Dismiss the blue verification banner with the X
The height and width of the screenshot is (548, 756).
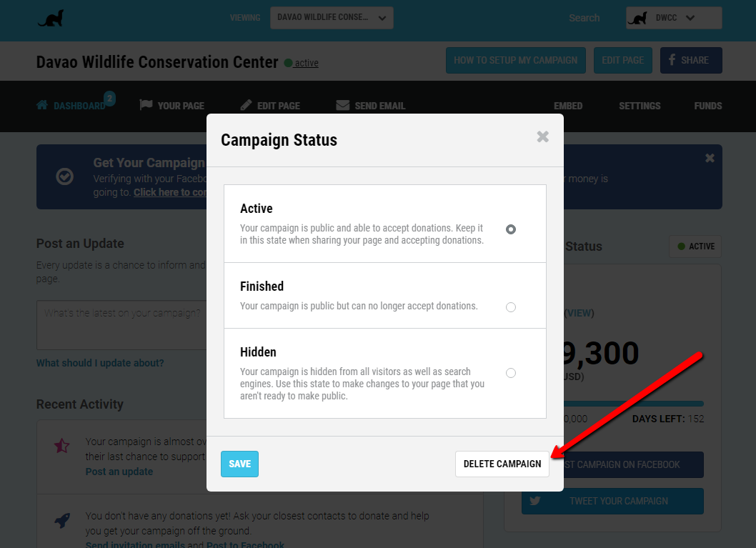(710, 158)
